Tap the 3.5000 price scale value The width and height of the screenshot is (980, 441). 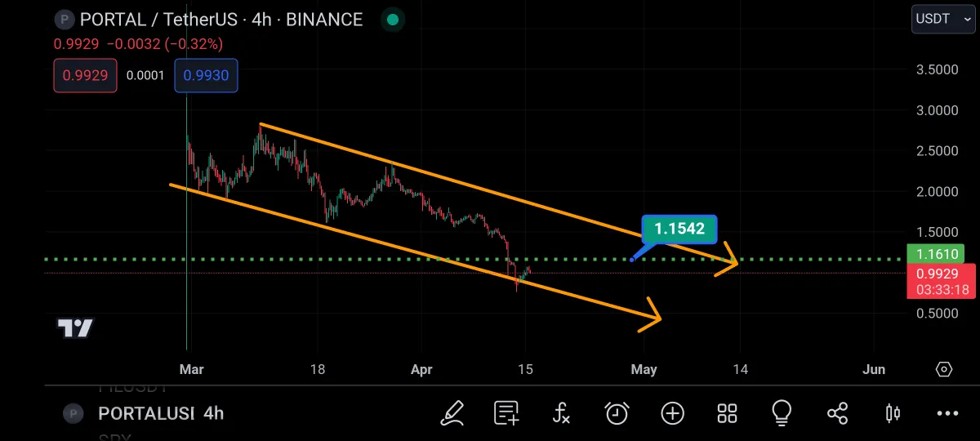937,70
